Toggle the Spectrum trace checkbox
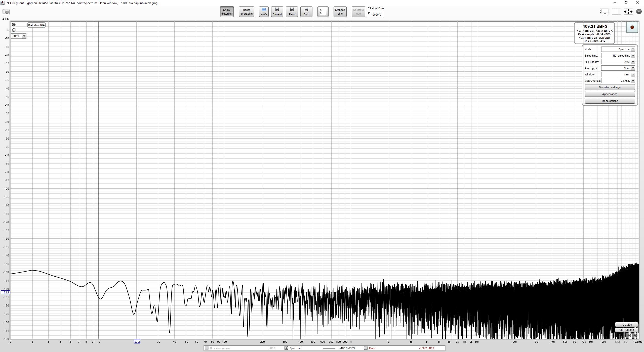The image size is (644, 352). click(286, 348)
